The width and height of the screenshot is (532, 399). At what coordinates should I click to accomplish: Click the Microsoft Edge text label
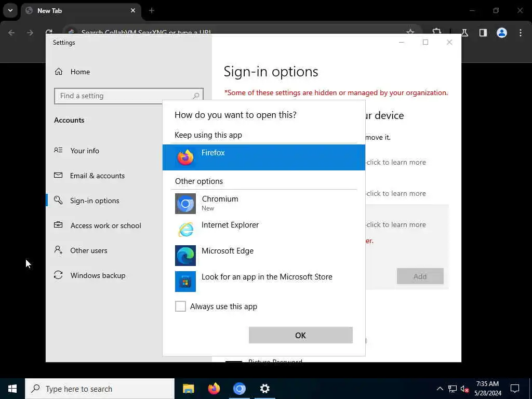(x=228, y=251)
